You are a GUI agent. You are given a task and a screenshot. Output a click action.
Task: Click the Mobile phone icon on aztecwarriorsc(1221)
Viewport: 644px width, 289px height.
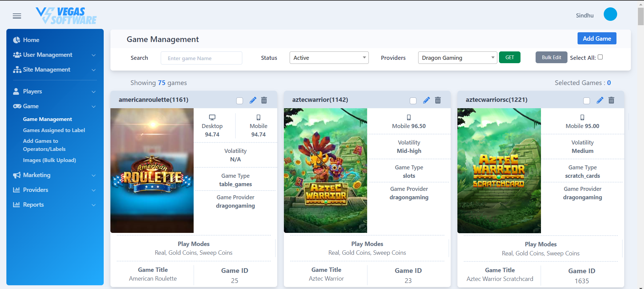582,117
